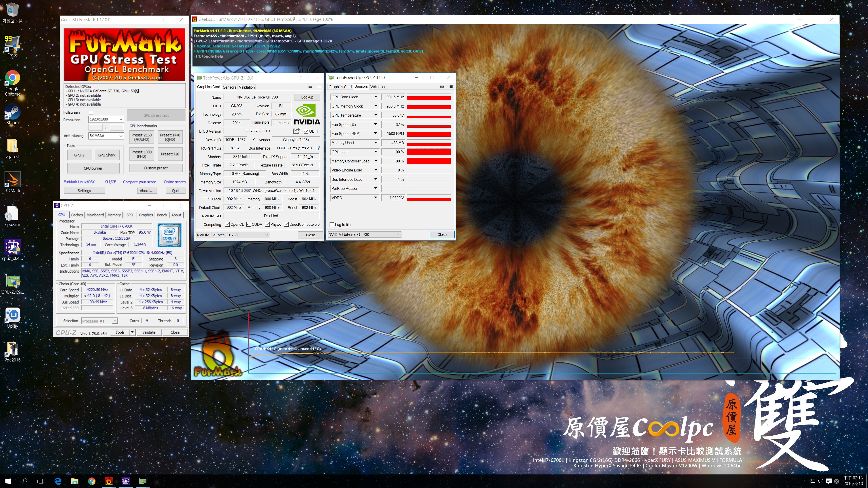Open File Explorer from the taskbar
The image size is (868, 488).
[75, 481]
